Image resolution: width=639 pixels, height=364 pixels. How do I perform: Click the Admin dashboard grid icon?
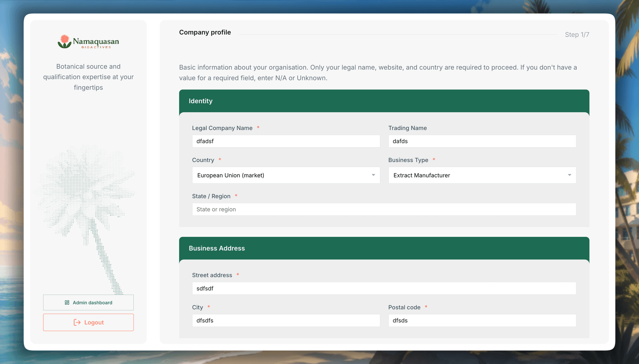point(67,303)
